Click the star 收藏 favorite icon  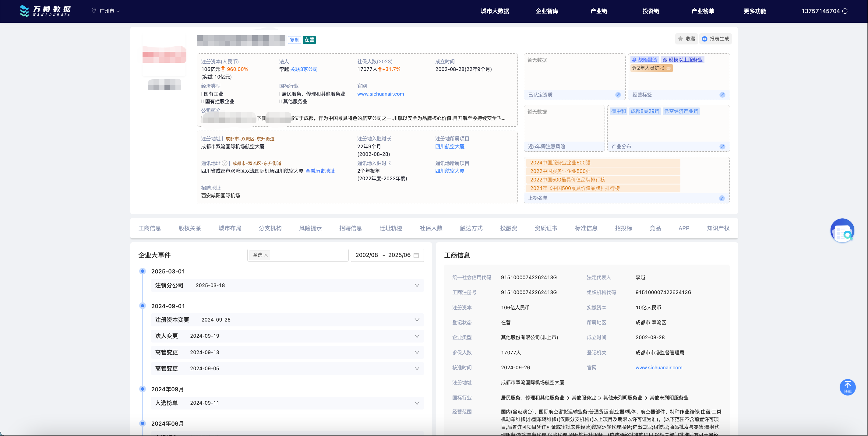pos(680,39)
